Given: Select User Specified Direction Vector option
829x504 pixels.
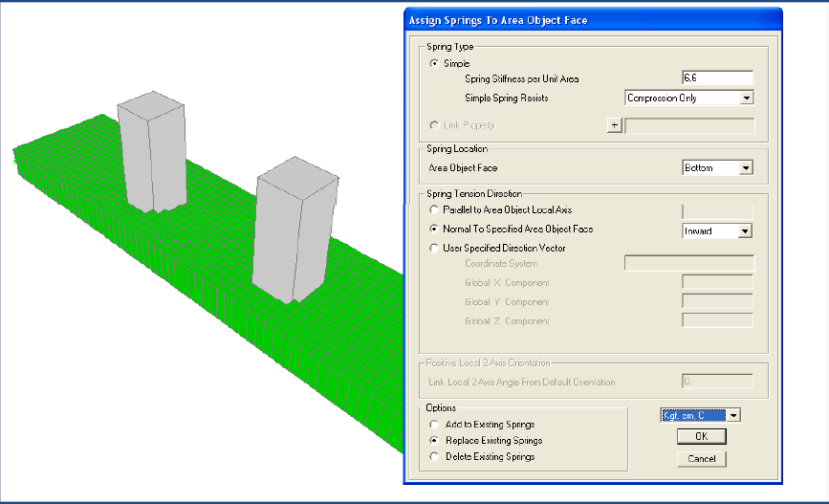Looking at the screenshot, I should pos(435,248).
